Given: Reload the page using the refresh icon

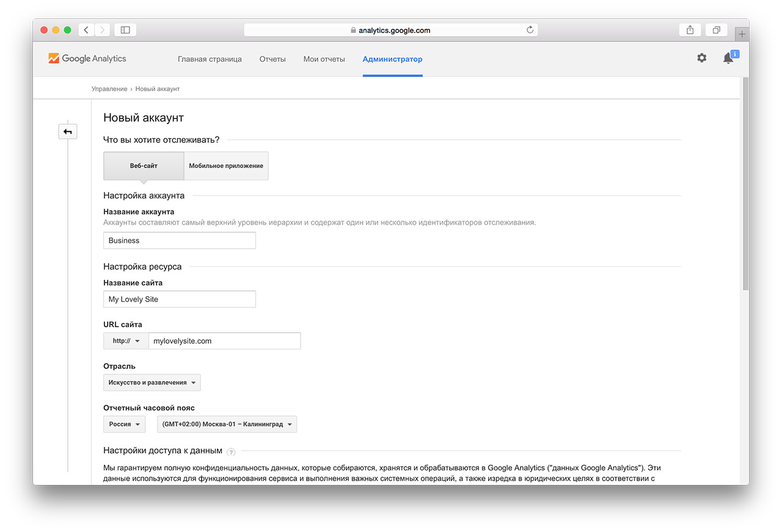Looking at the screenshot, I should 530,29.
